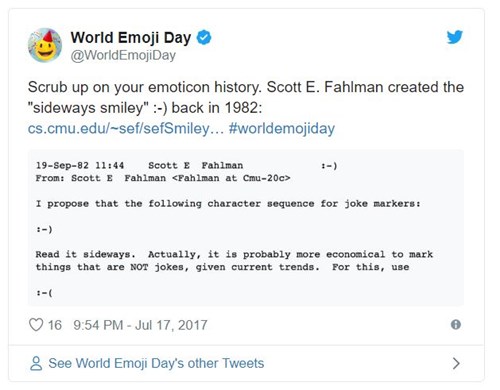Visit the @WorldEmojiDay handle
Image resolution: width=500 pixels, height=390 pixels.
point(123,55)
